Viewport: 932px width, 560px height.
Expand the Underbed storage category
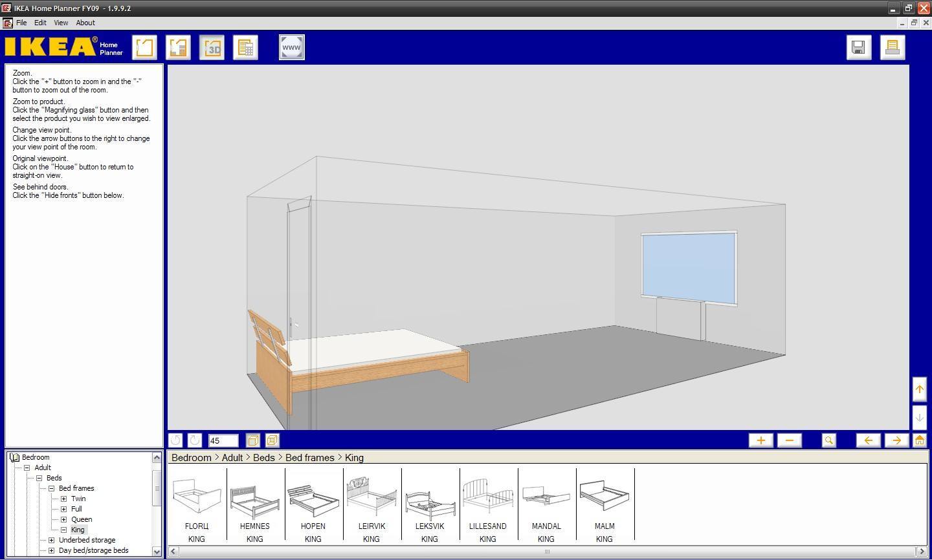click(x=50, y=539)
